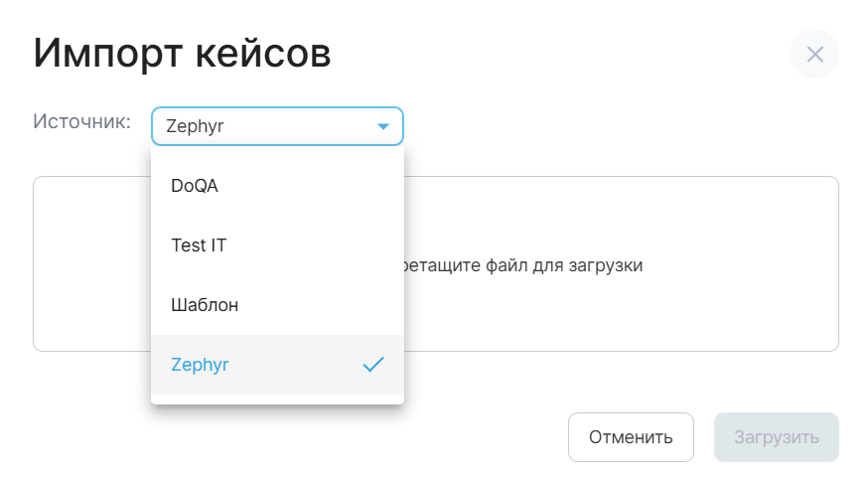Image resolution: width=868 pixels, height=483 pixels.
Task: Click the Загрузить upload button
Action: [x=776, y=437]
